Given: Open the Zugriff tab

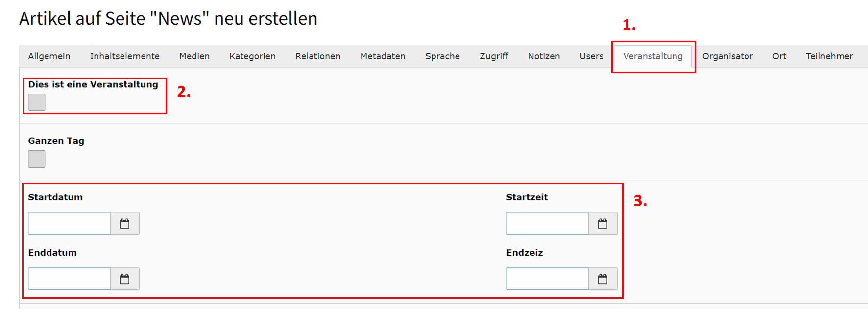Looking at the screenshot, I should (494, 56).
